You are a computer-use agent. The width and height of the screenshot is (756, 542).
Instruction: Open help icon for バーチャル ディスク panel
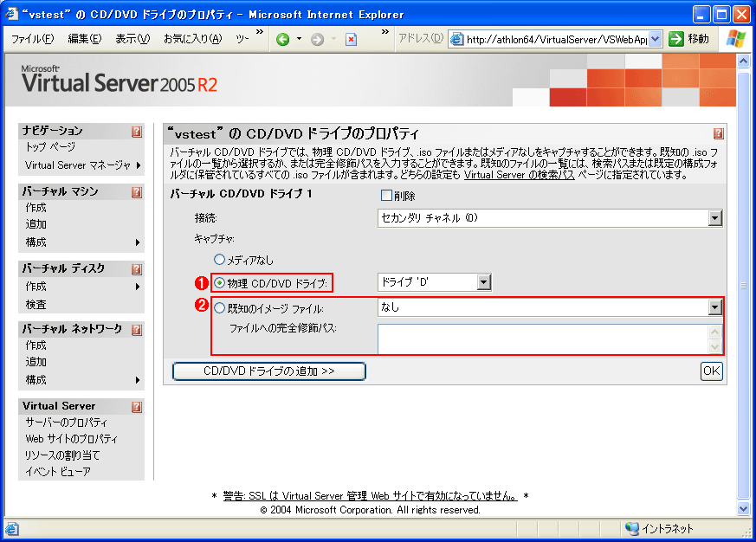tap(137, 268)
